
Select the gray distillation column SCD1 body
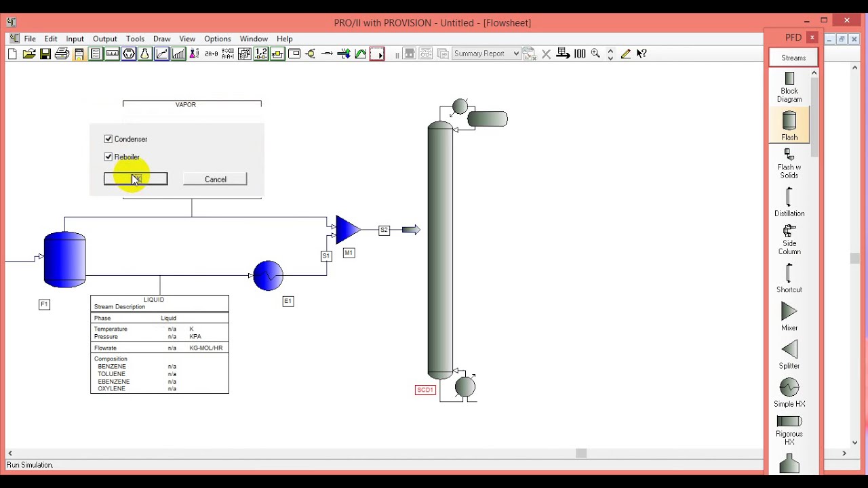coord(440,249)
